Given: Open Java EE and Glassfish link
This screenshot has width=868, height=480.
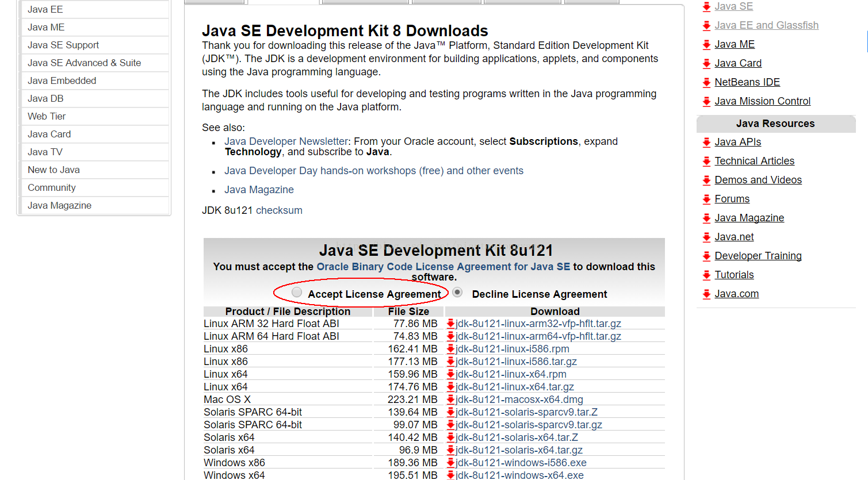Looking at the screenshot, I should 766,25.
